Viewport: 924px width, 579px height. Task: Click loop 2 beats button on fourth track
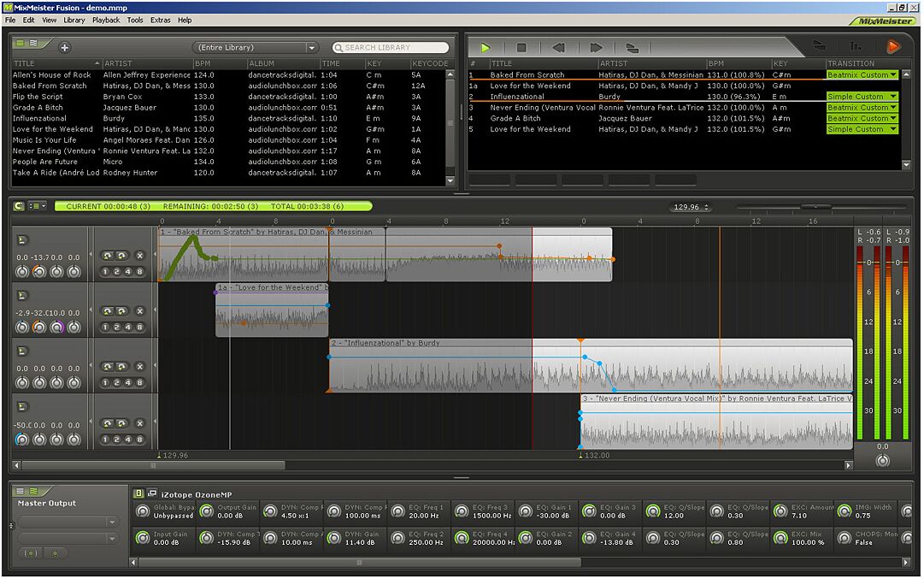(117, 440)
